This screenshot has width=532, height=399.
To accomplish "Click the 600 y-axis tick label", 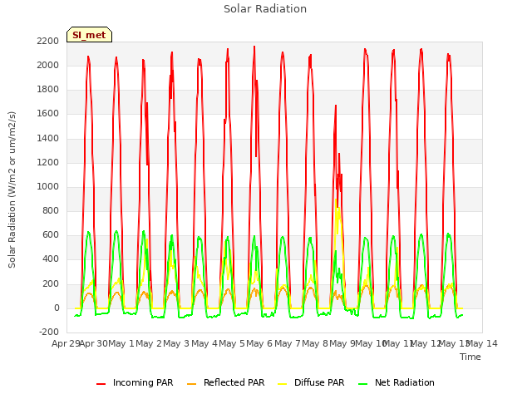I will point(51,234).
